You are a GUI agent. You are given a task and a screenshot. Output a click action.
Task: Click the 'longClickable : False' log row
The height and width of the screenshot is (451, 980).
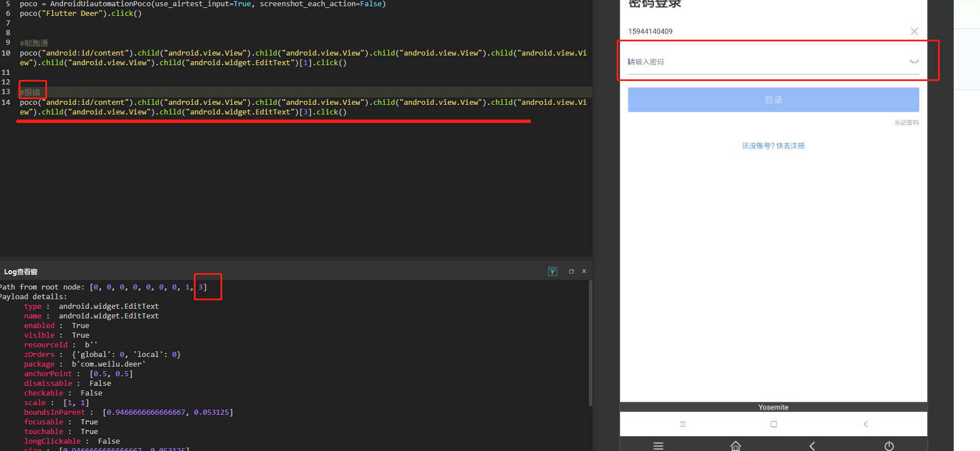click(72, 441)
